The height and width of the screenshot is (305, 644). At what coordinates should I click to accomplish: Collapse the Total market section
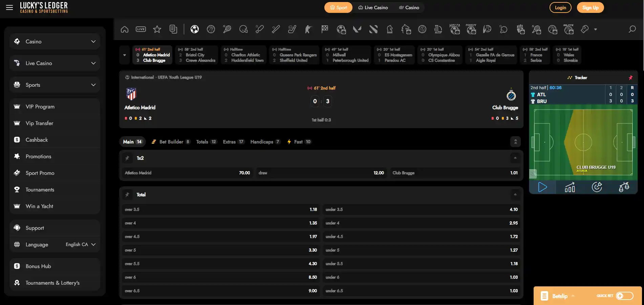point(515,195)
